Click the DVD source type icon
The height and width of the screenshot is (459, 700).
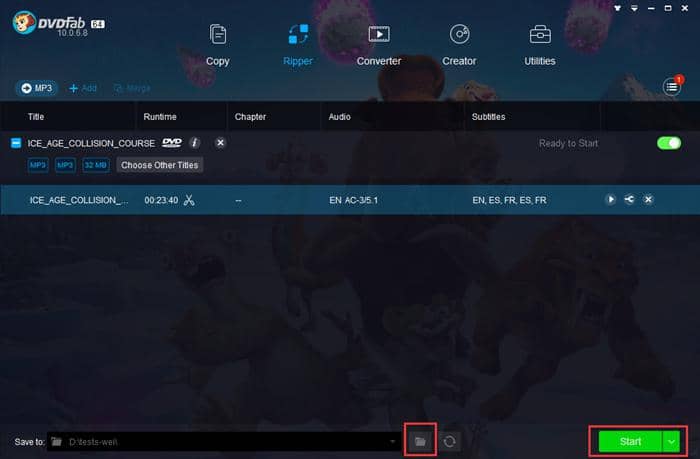[x=172, y=143]
